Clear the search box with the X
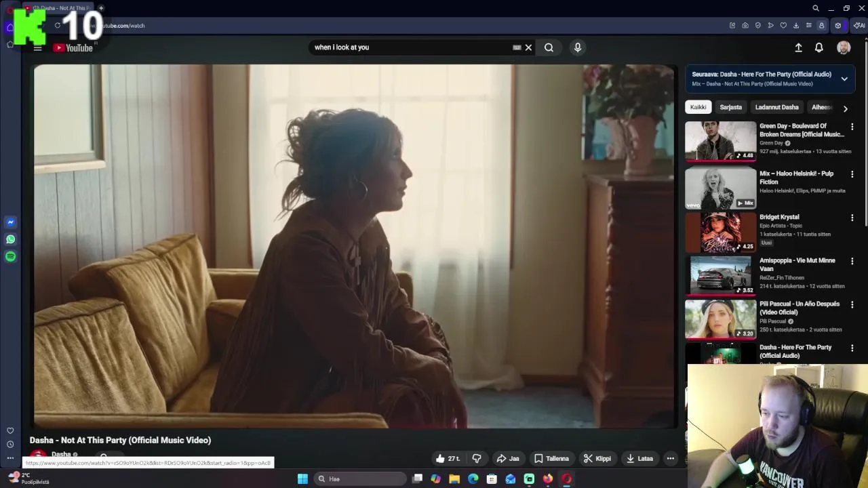 [x=528, y=47]
